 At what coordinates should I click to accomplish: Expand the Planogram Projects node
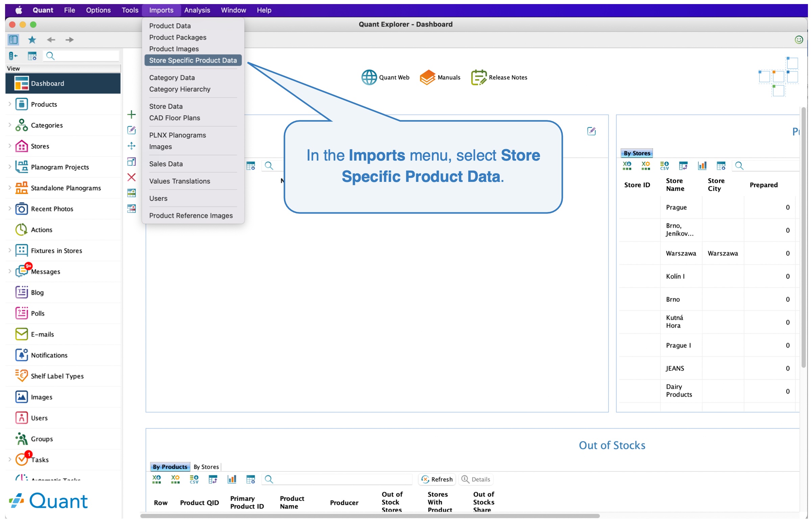(x=10, y=167)
